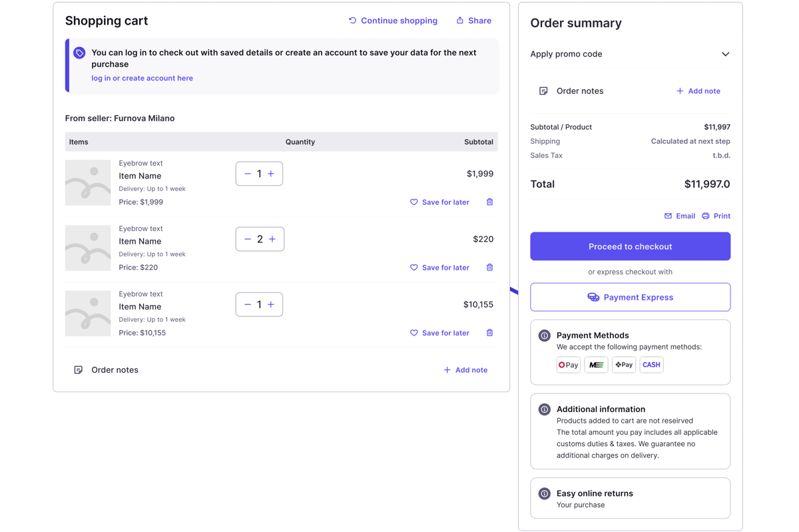
Task: Click heart icon to save $1,999 item
Action: [x=413, y=202]
